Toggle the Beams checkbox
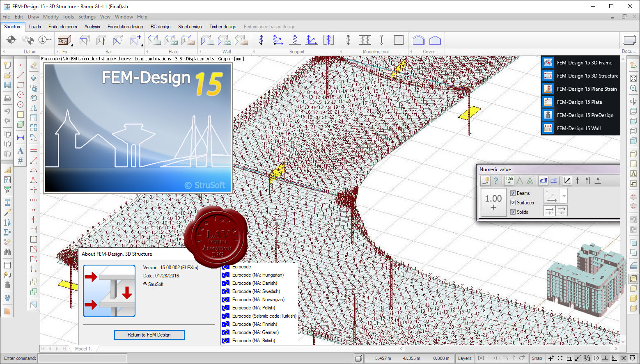The height and width of the screenshot is (364, 640). pos(513,193)
